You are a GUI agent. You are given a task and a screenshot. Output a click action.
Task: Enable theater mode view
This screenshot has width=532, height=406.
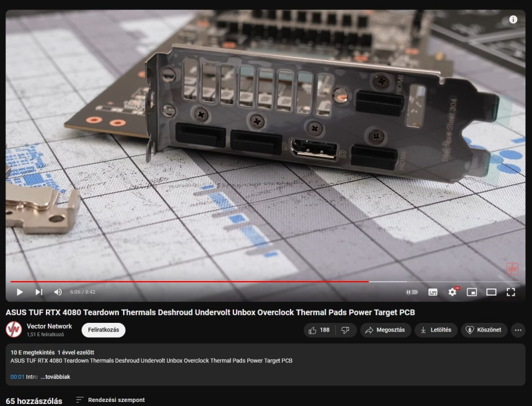click(x=491, y=292)
